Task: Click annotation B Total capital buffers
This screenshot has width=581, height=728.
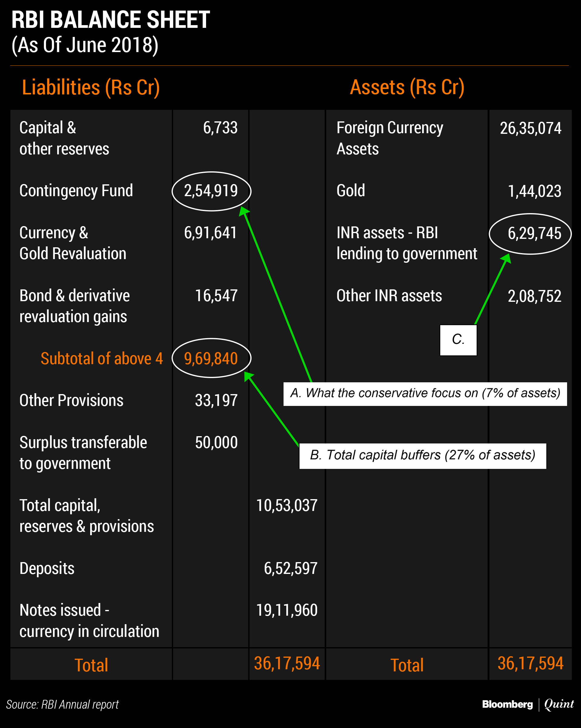Action: tap(423, 456)
